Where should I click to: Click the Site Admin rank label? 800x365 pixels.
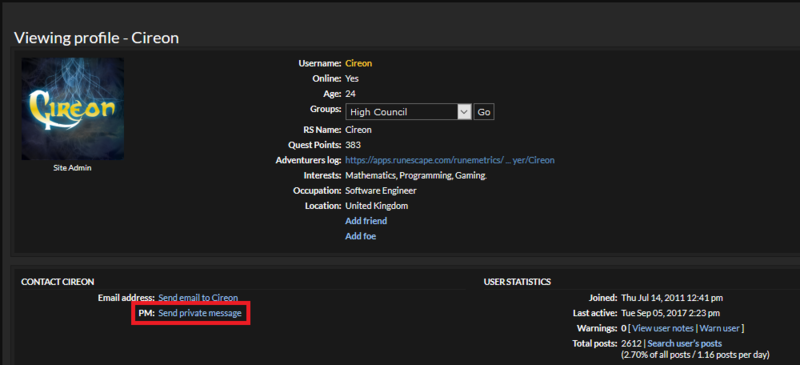72,167
